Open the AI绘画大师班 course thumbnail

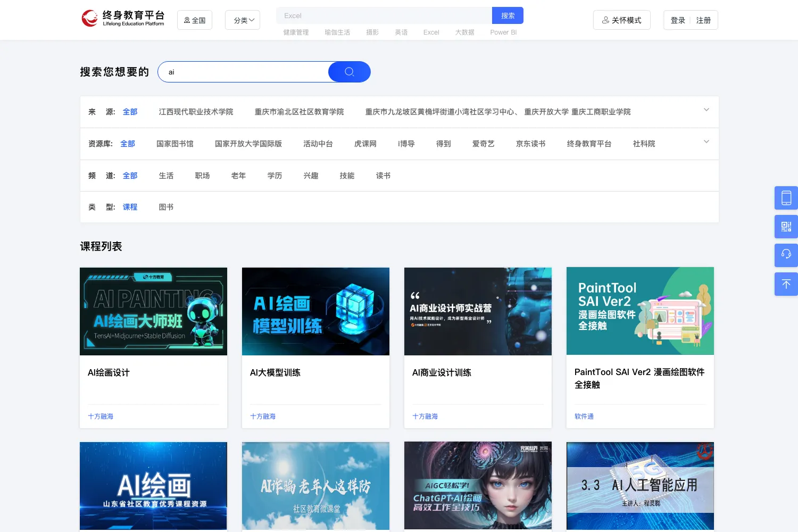[x=153, y=311]
